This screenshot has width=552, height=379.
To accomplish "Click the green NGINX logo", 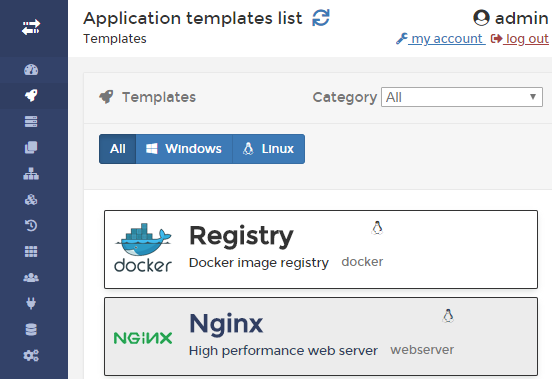I will (143, 338).
